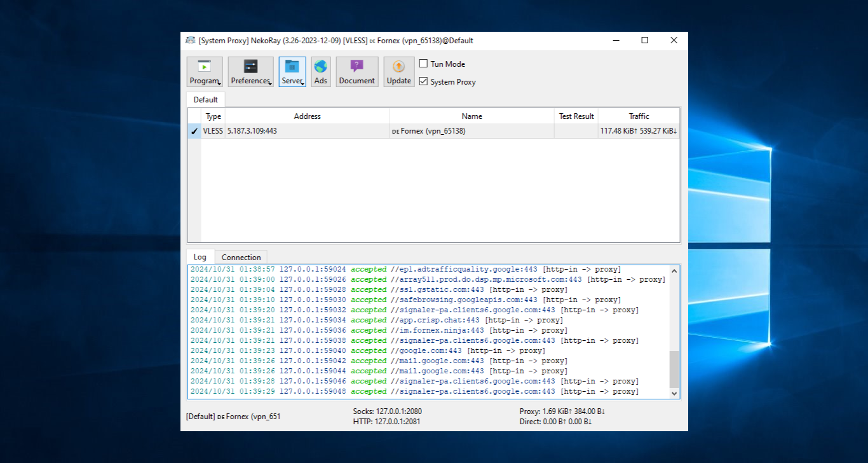The height and width of the screenshot is (463, 868).
Task: Open the Preferences toolbar menu
Action: pyautogui.click(x=250, y=72)
